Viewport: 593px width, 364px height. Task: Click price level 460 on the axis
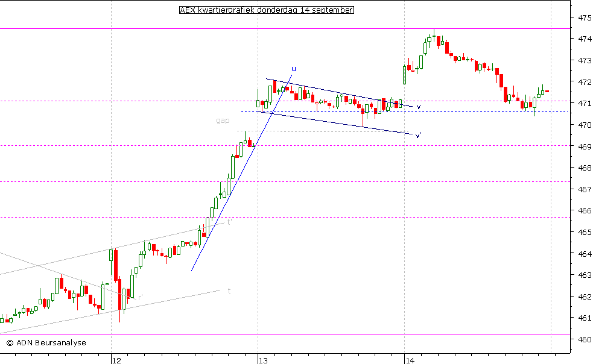[585, 339]
